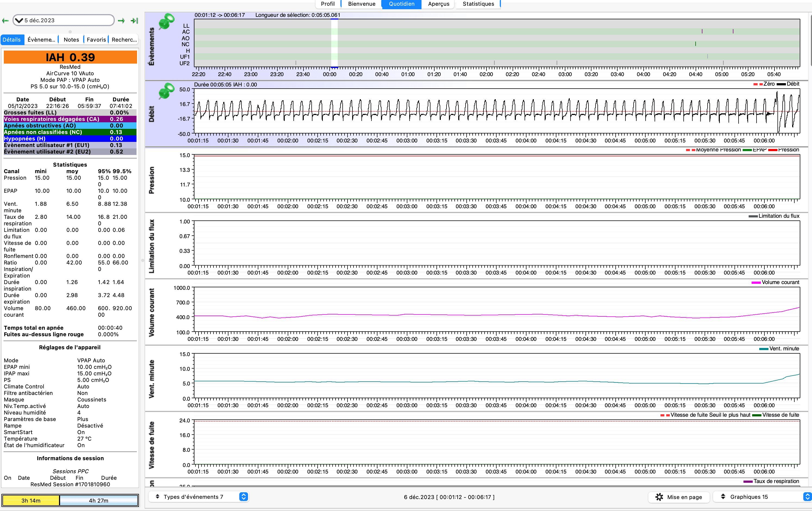
Task: Toggle the pin on the Débit graph
Action: coord(166,91)
